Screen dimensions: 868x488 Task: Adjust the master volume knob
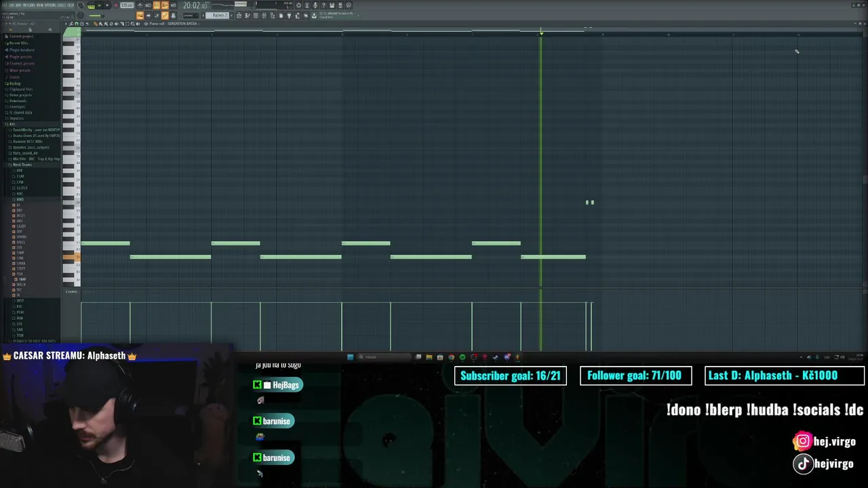pyautogui.click(x=80, y=5)
